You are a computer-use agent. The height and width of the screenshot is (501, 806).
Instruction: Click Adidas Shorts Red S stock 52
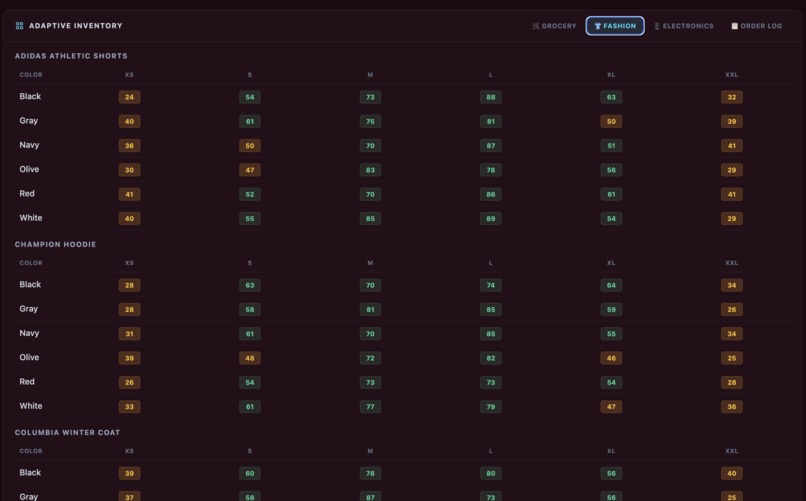click(x=249, y=194)
